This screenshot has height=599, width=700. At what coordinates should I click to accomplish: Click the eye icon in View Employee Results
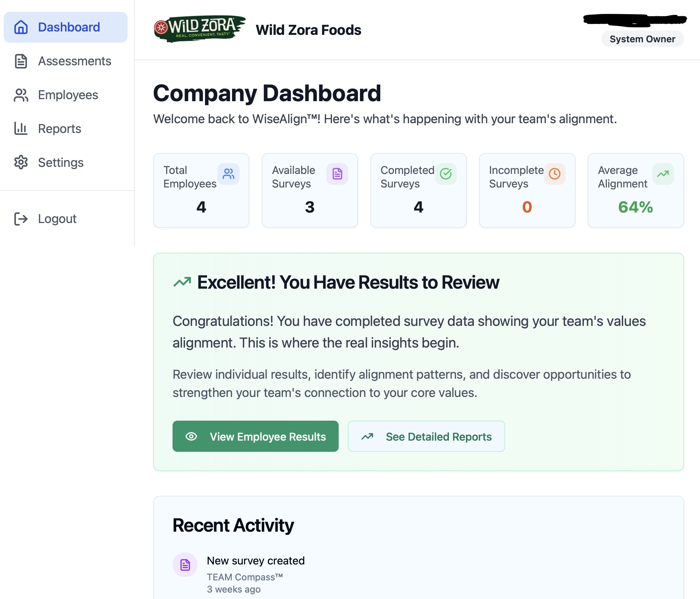192,436
